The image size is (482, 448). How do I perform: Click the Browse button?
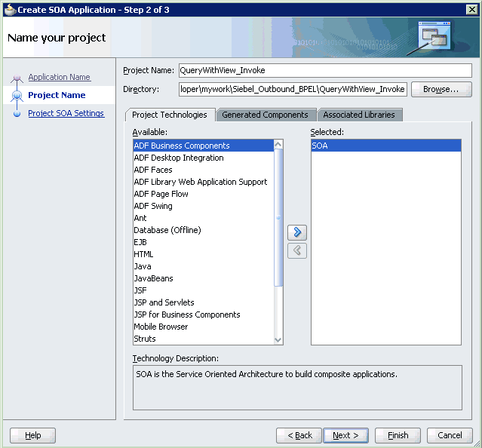point(441,89)
